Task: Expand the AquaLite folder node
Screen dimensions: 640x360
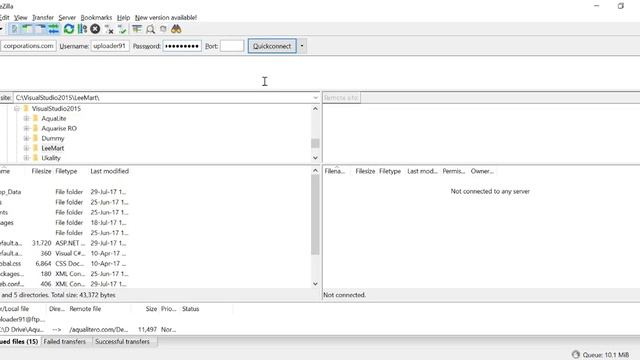Action: point(27,118)
